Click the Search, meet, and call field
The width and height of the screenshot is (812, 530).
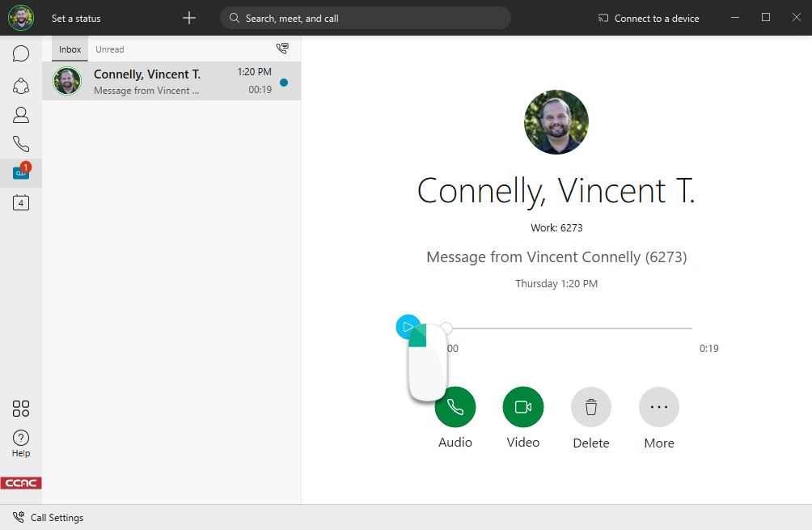[365, 17]
